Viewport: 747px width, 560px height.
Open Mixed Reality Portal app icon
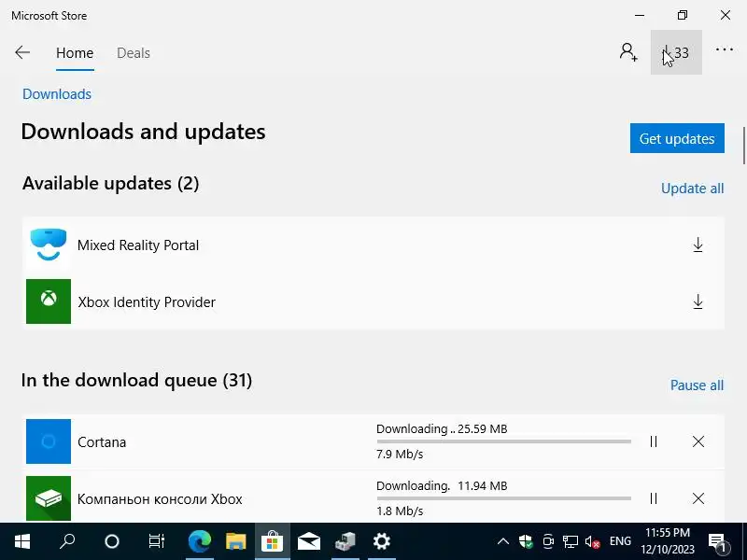[49, 245]
